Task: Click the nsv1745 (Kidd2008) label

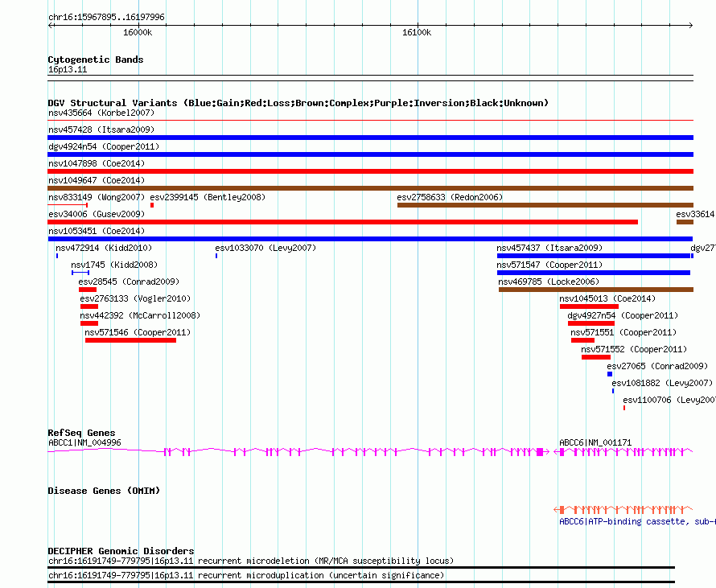Action: click(x=114, y=265)
